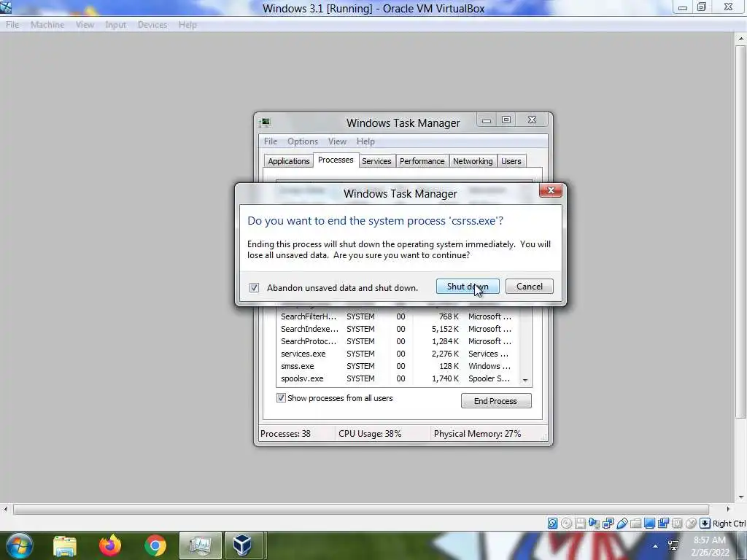The image size is (747, 560).
Task: Open Task Manager View menu
Action: 337,141
